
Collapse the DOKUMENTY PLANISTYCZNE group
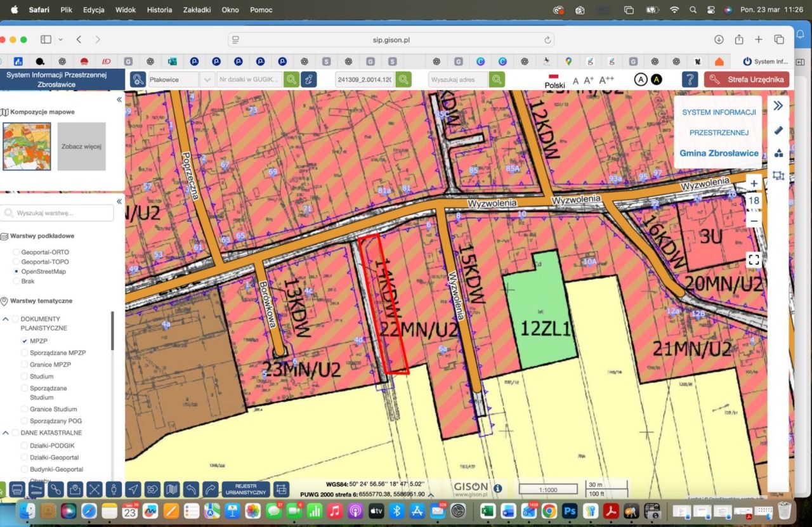6,319
